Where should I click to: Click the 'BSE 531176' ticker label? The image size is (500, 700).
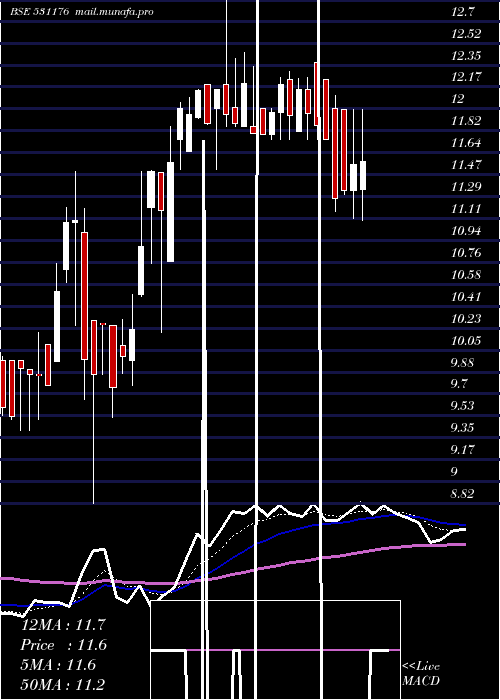click(40, 12)
